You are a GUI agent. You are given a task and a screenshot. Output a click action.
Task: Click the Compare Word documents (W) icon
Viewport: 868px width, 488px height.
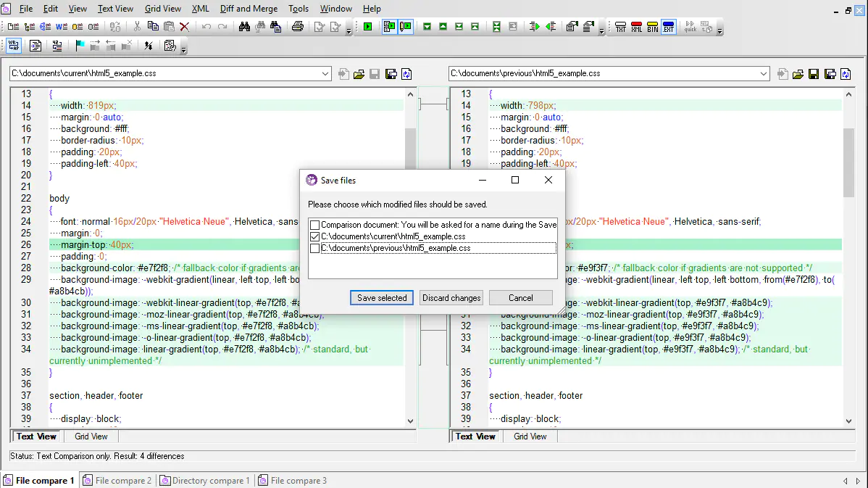click(62, 27)
